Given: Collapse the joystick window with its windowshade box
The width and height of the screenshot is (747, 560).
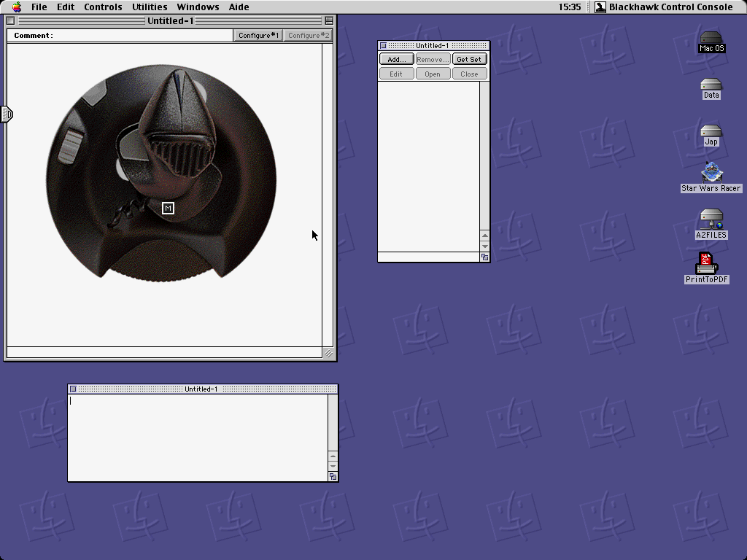Looking at the screenshot, I should pyautogui.click(x=329, y=20).
